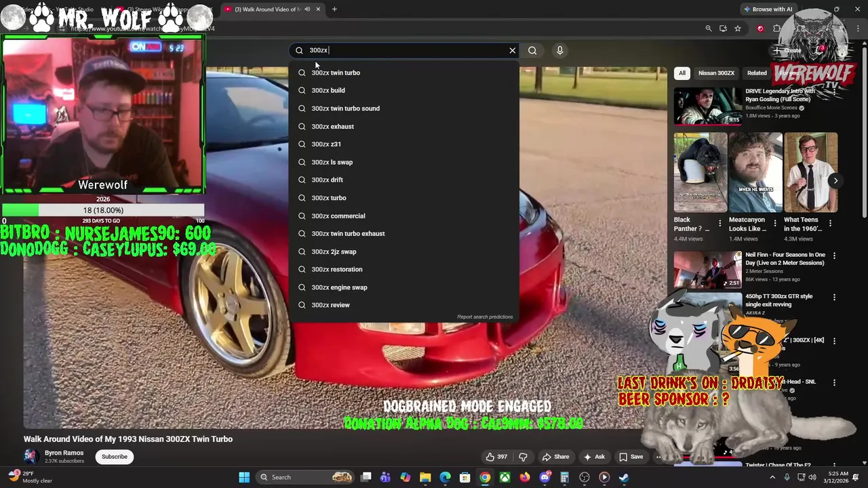Open Steam from taskbar
The image size is (868, 488).
pos(624,477)
